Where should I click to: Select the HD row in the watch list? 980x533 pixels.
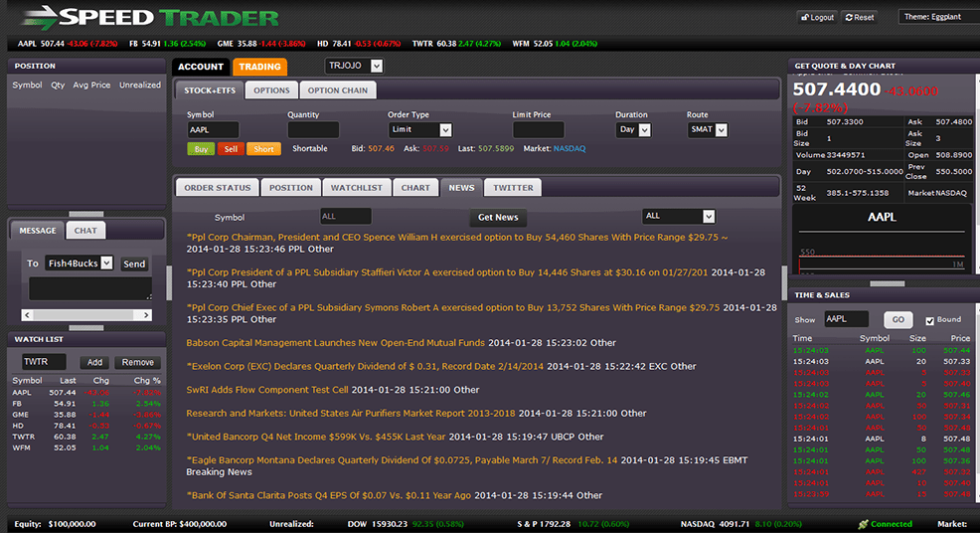[86, 426]
